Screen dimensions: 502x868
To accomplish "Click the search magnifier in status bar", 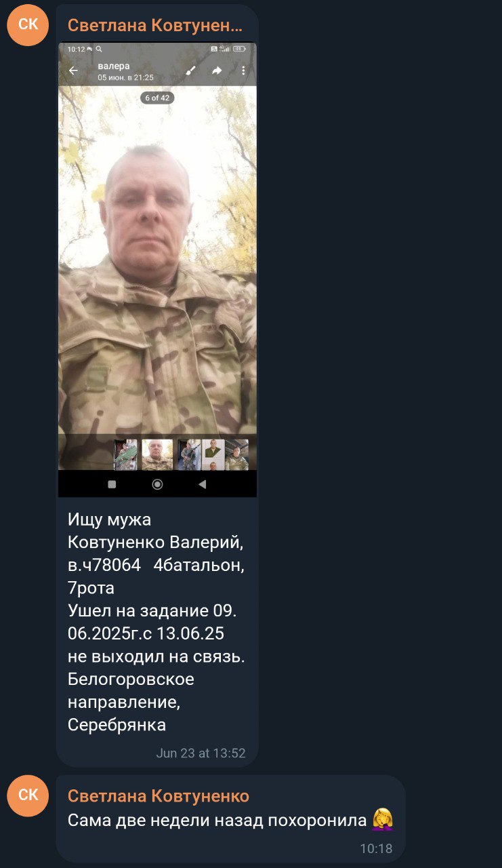I will pos(99,49).
